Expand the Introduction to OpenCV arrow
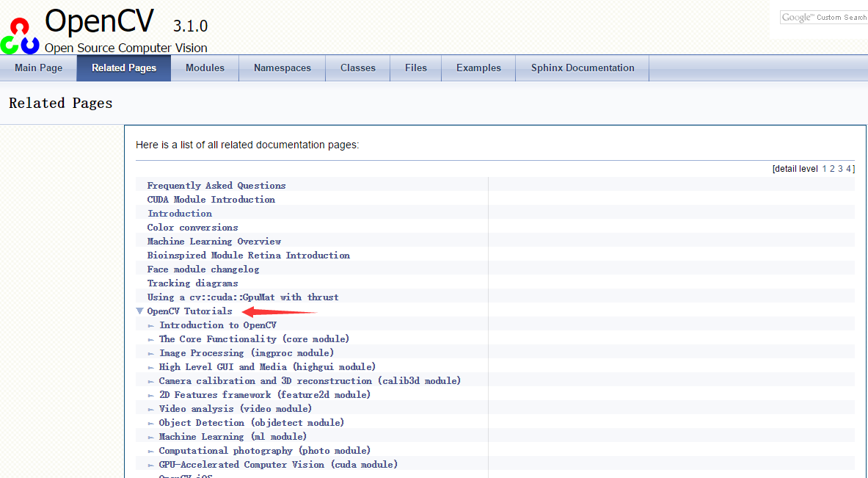Image resolution: width=868 pixels, height=478 pixels. 151,326
